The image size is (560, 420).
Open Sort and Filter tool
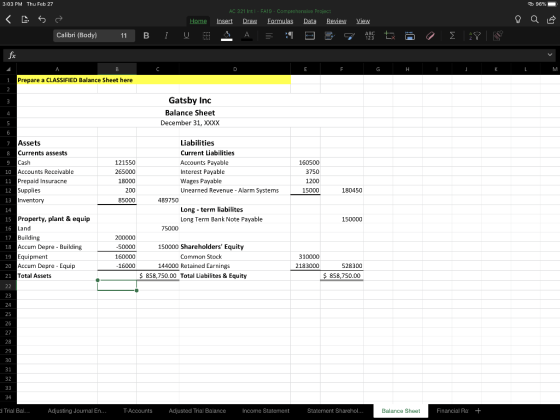(475, 36)
